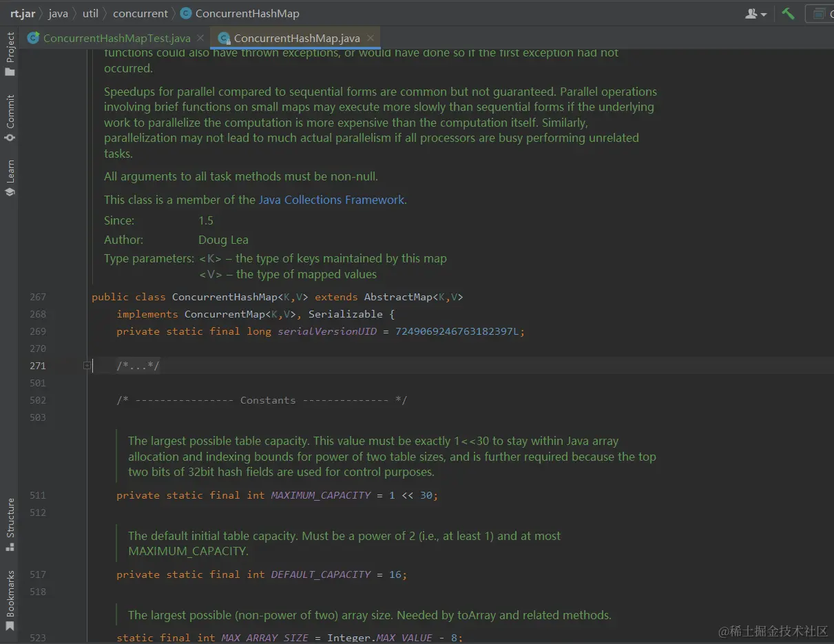Click the util breadcrumb segment

pyautogui.click(x=90, y=13)
